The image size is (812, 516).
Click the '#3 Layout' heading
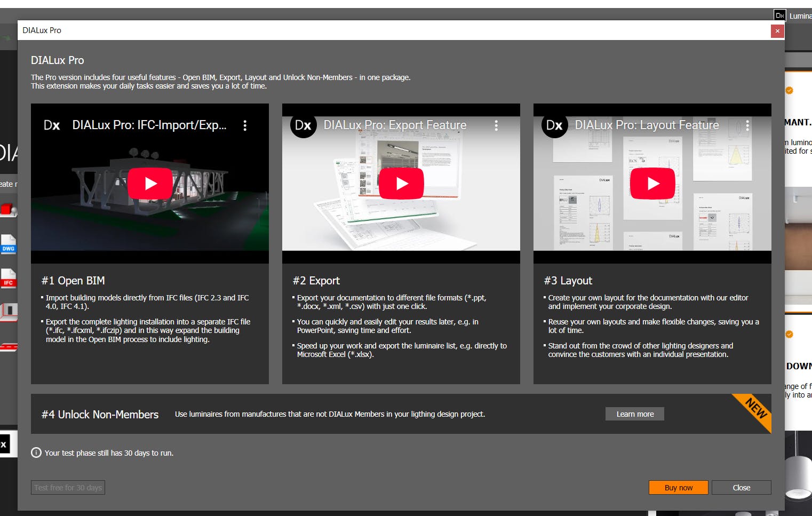click(x=568, y=281)
